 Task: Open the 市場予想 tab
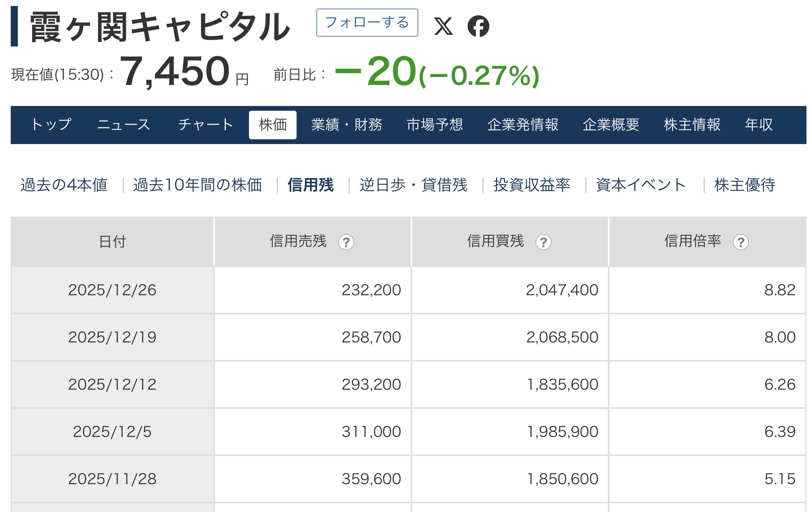435,125
